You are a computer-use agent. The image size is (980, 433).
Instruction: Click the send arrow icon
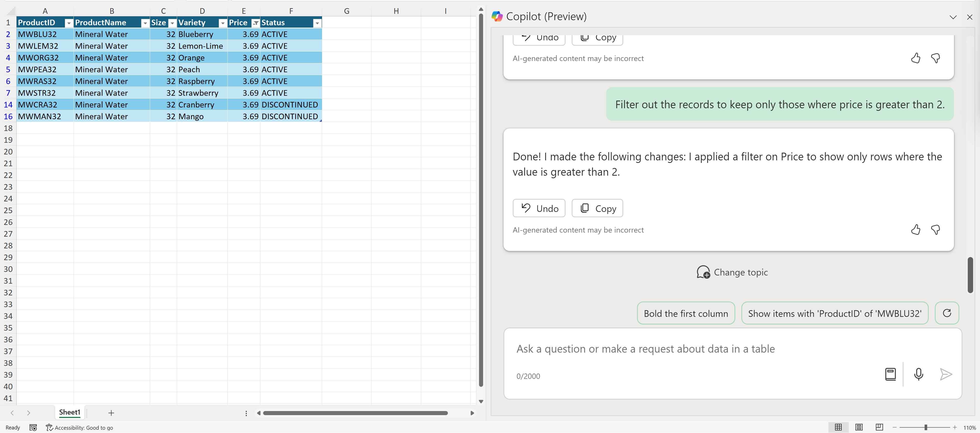point(945,374)
